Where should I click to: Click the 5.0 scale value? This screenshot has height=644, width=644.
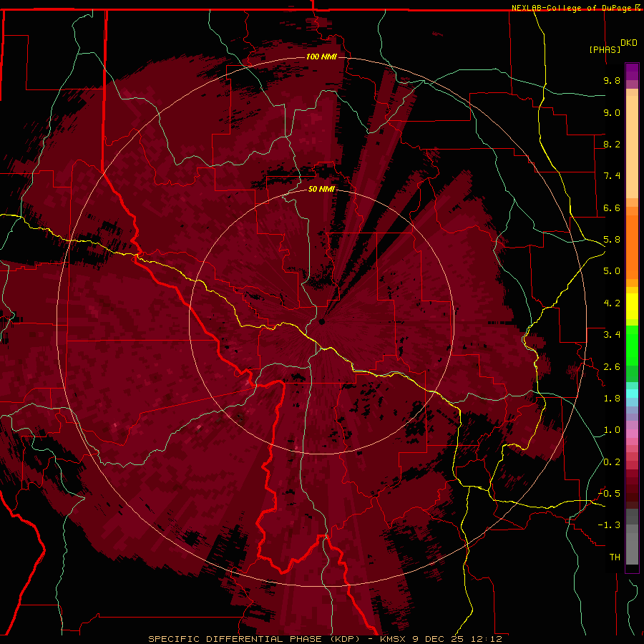click(x=612, y=271)
